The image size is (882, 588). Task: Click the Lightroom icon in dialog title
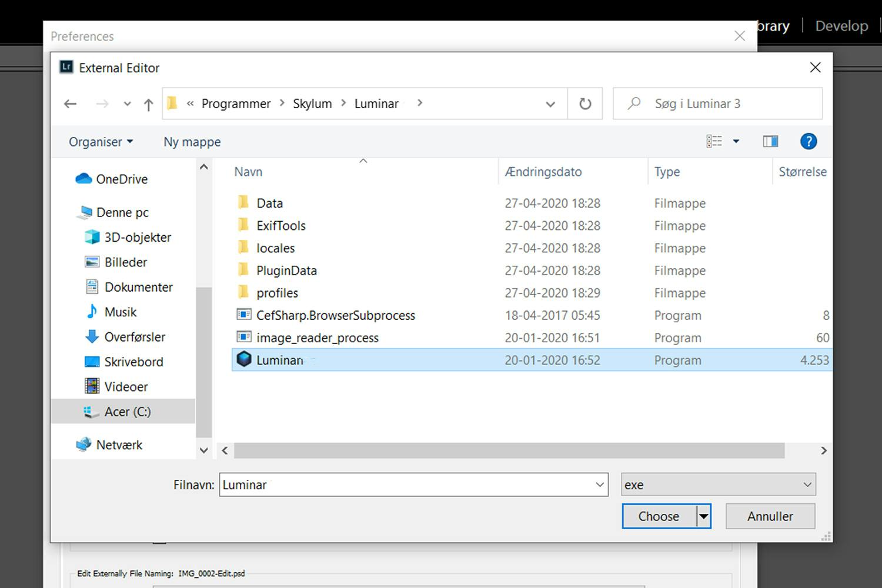(x=66, y=67)
